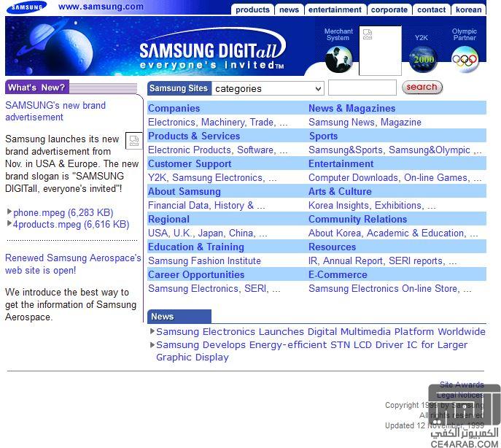The height and width of the screenshot is (448, 501).
Task: Open Products & Services category
Action: (194, 136)
